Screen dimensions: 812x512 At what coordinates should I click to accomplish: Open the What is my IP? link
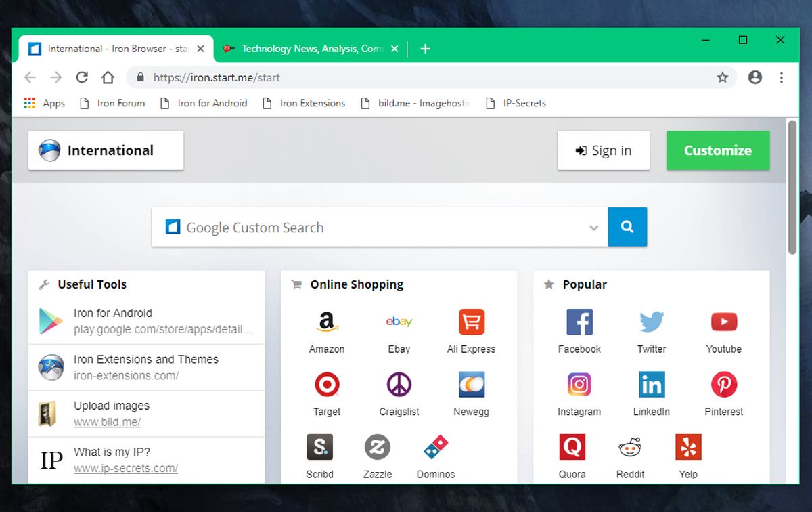point(146,460)
